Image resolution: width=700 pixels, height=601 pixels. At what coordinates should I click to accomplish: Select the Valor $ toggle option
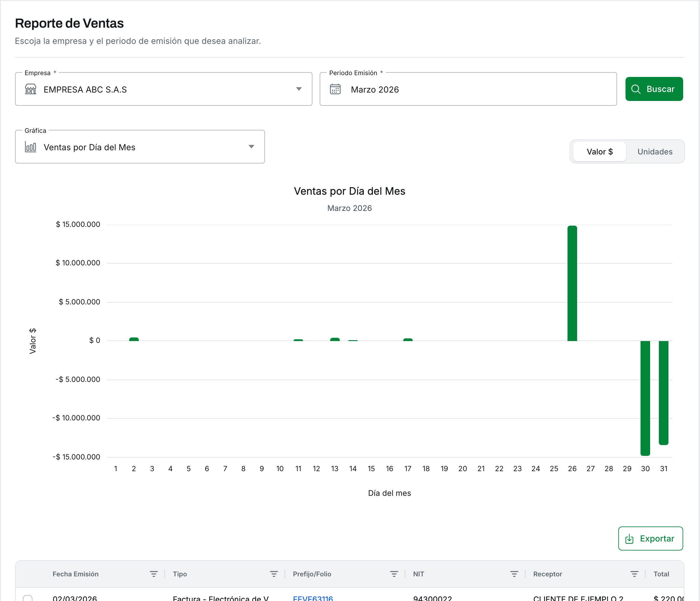click(x=600, y=152)
